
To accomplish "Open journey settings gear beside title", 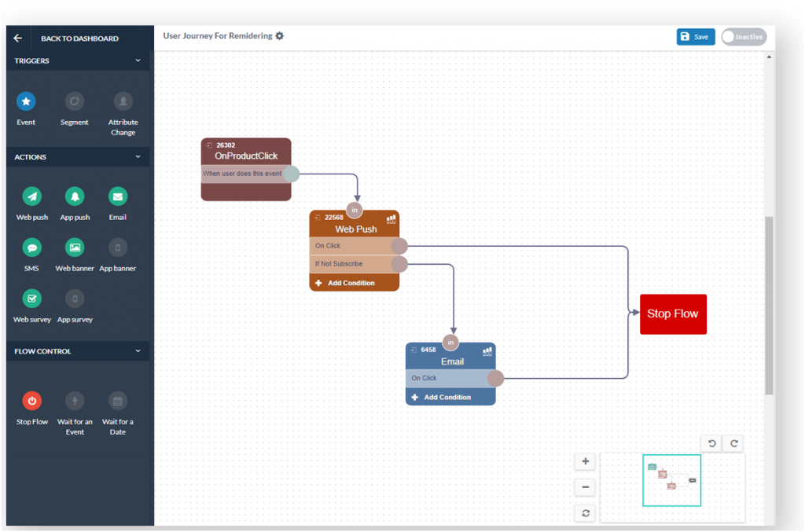I will coord(280,36).
